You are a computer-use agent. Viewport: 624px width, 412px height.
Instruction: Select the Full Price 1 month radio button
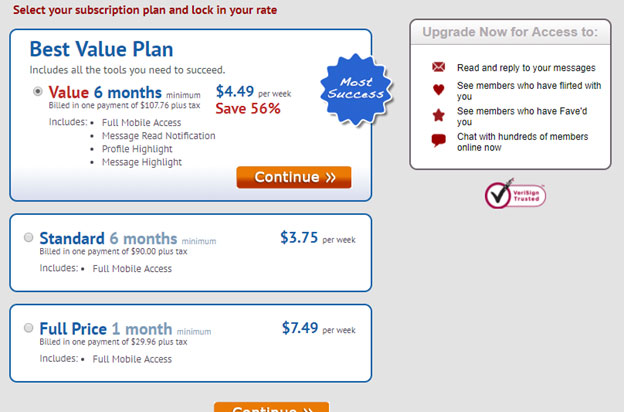[28, 328]
